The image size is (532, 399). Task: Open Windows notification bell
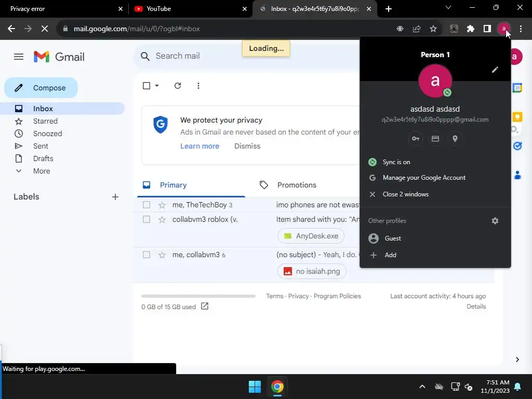pos(517,387)
